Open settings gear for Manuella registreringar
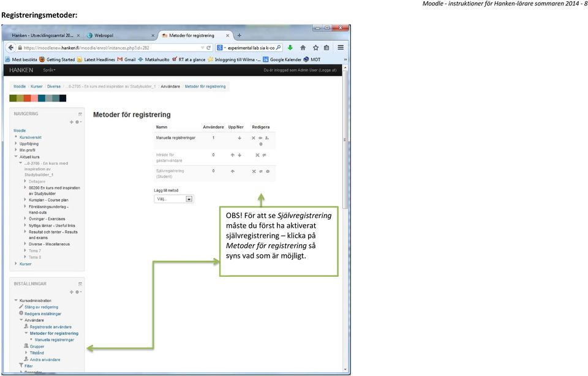Image resolution: width=588 pixels, height=376 pixels. point(261,144)
